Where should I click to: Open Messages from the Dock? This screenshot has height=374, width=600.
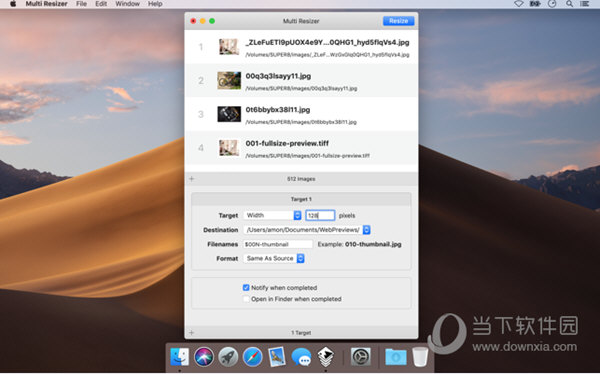pos(301,357)
